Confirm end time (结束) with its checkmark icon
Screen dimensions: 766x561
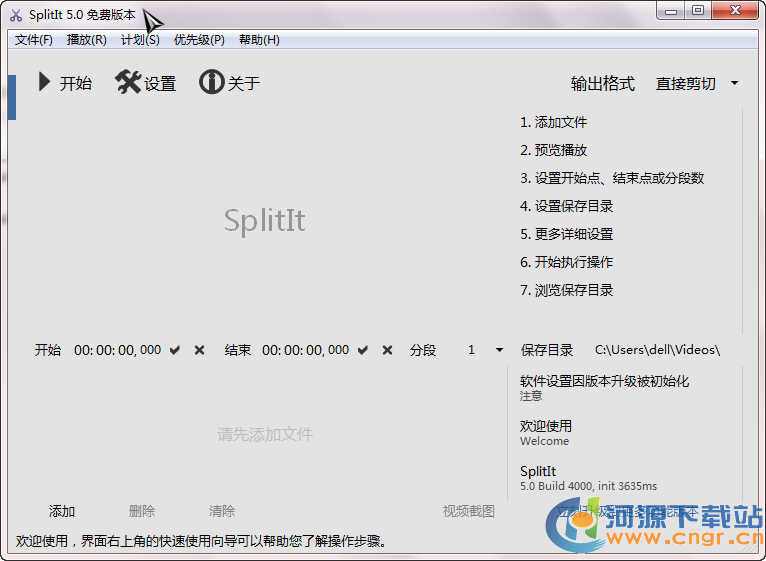coord(362,350)
